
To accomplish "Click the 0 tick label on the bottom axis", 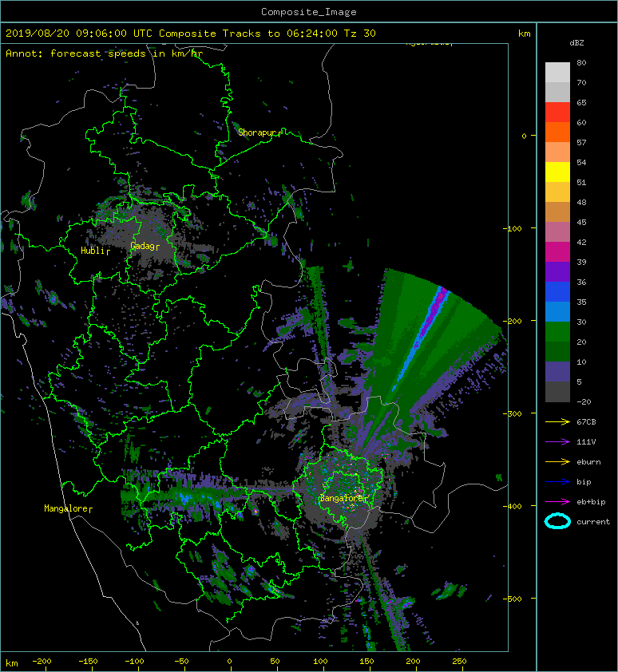I will [x=229, y=662].
